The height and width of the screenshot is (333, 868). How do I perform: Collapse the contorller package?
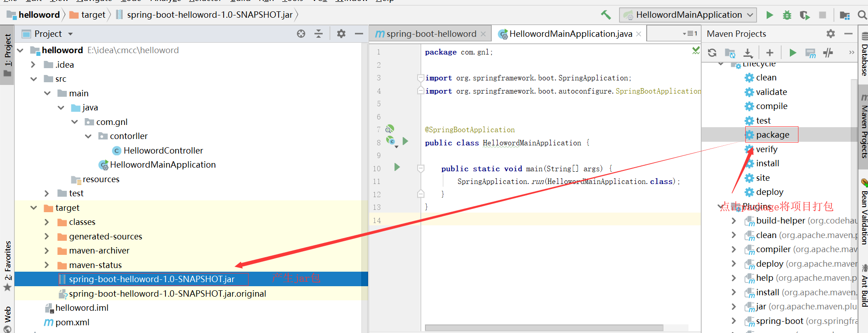[x=88, y=136]
